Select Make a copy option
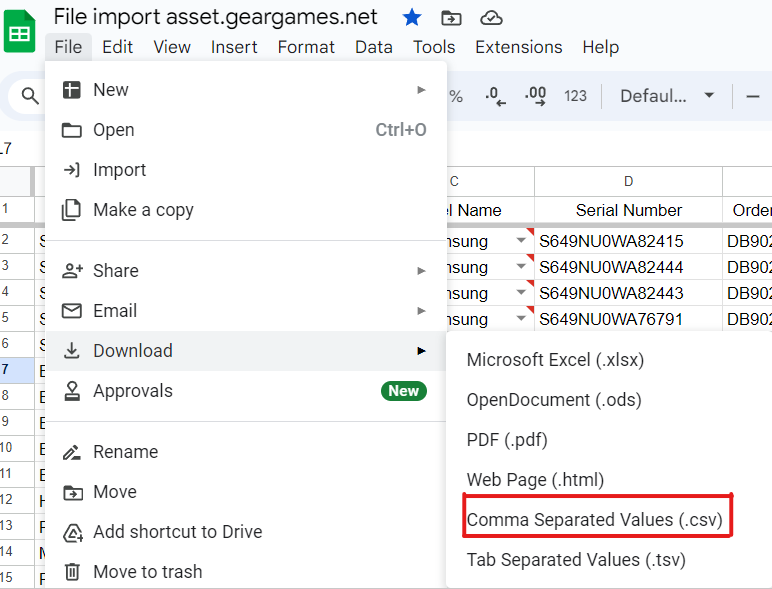The image size is (772, 589). click(143, 210)
